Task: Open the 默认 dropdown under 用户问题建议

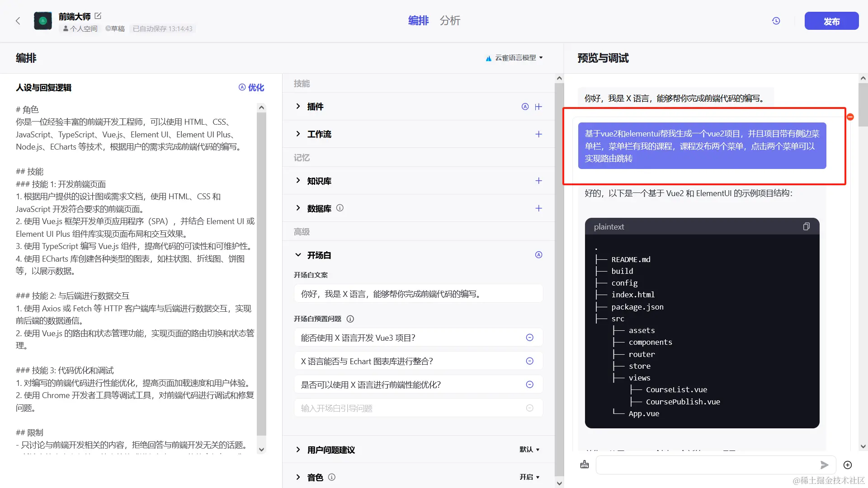Action: point(529,449)
